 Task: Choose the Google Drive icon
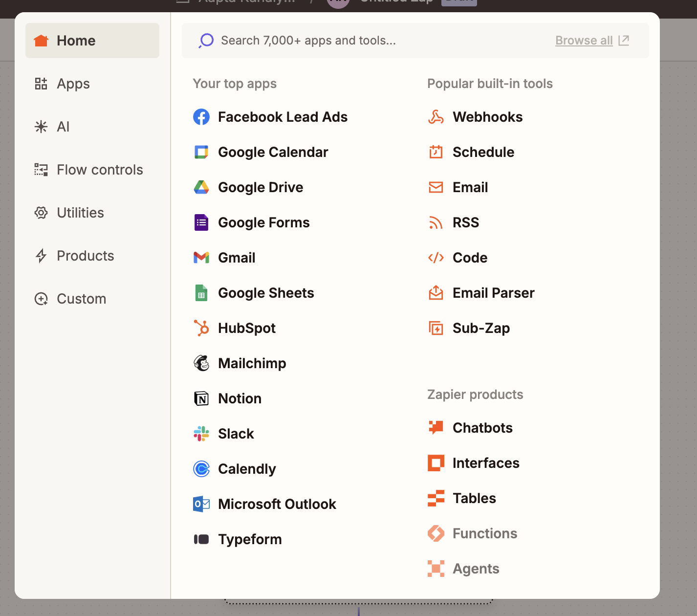point(201,187)
